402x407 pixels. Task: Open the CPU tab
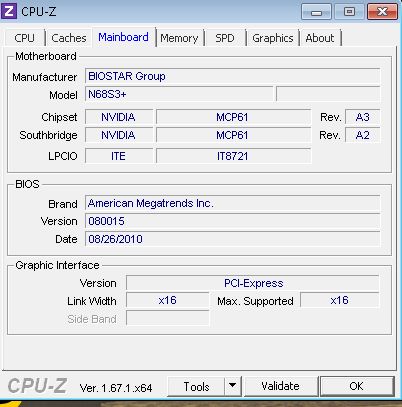coord(24,38)
